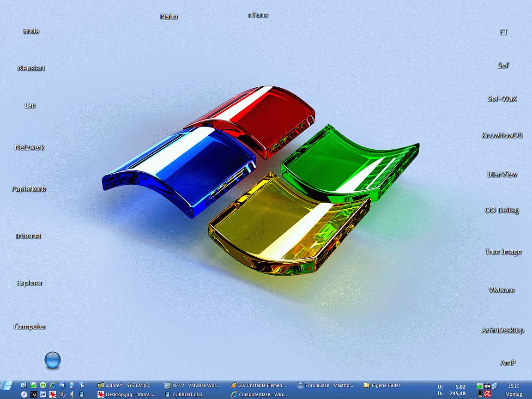Select the Explorer desktop shortcut
This screenshot has width=532, height=399.
click(x=30, y=283)
